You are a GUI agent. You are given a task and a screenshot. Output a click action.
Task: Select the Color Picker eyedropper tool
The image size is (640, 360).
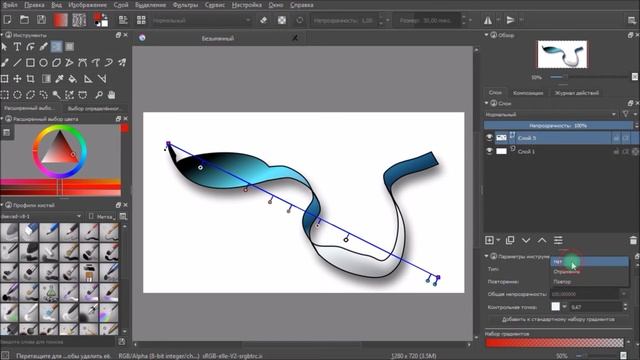point(59,79)
